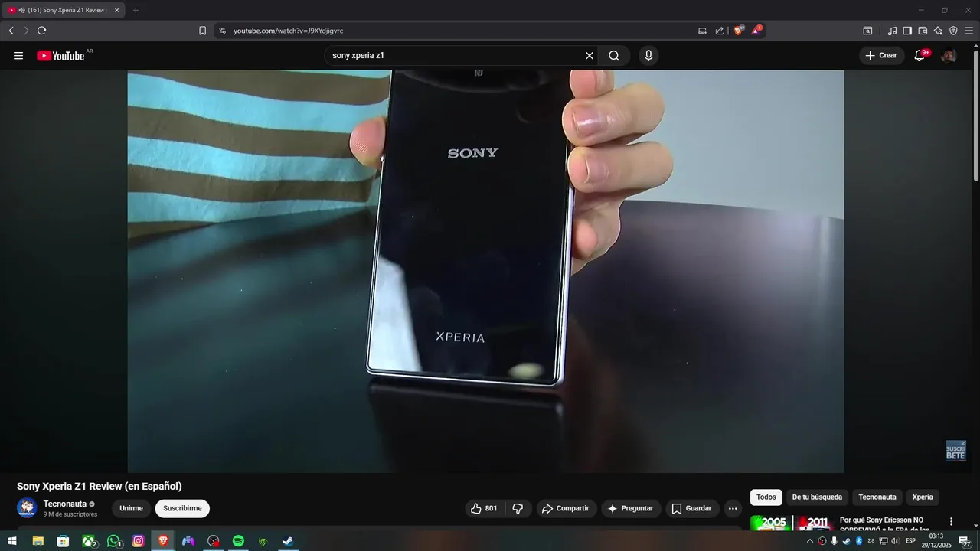This screenshot has height=551, width=980.
Task: Click the page vertical scrollbar
Action: point(975,115)
